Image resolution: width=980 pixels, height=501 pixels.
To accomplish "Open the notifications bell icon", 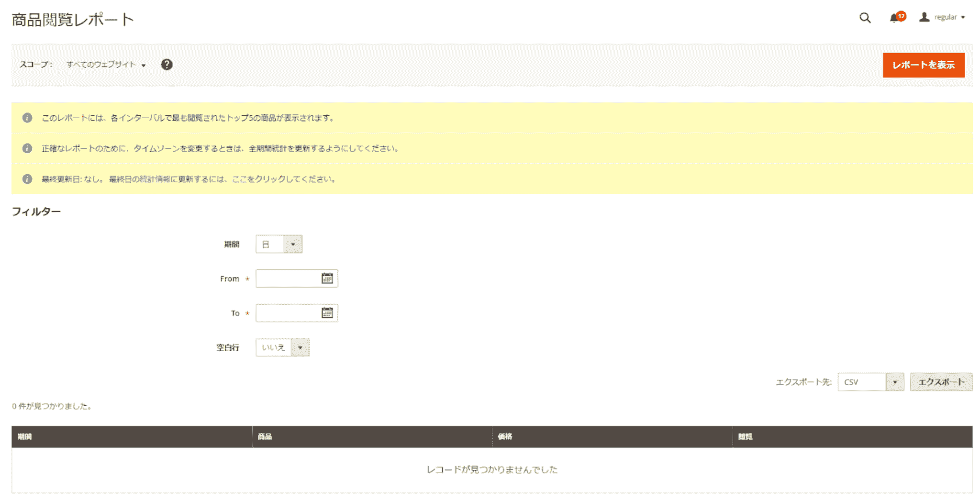I will click(894, 18).
